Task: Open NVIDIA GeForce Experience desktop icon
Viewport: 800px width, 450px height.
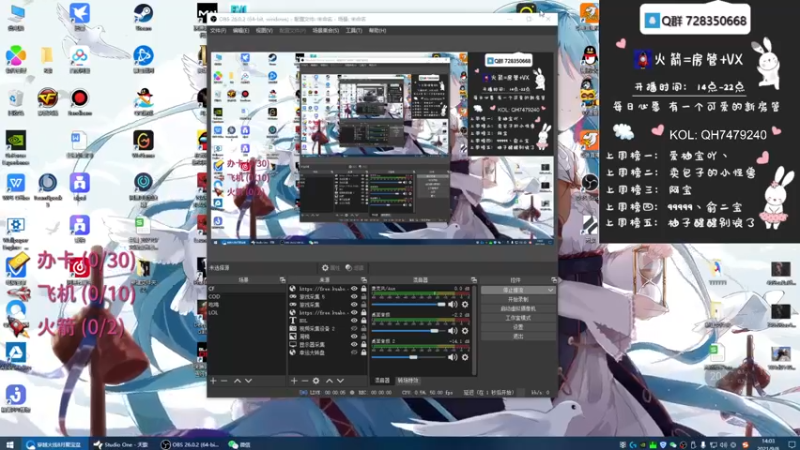Action: 16,147
